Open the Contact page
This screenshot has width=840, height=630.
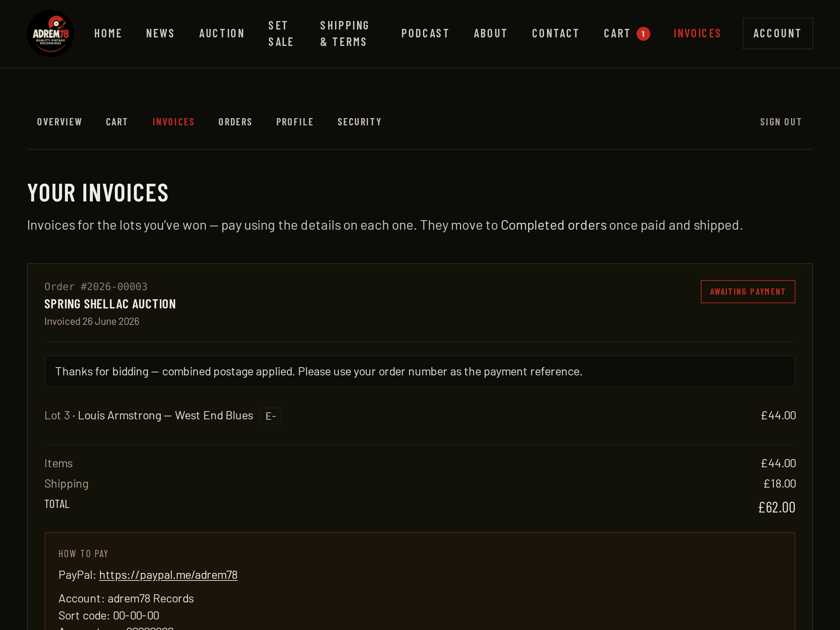click(556, 33)
